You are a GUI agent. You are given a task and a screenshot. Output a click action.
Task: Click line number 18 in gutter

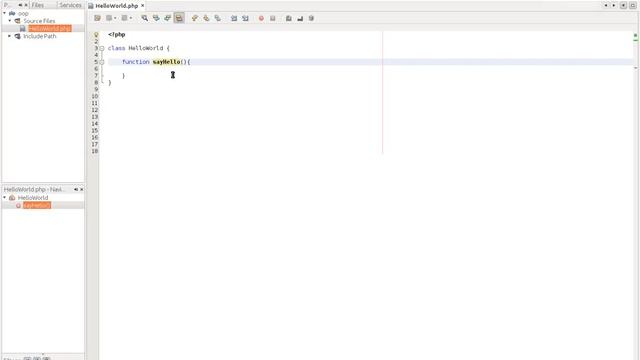coord(95,151)
